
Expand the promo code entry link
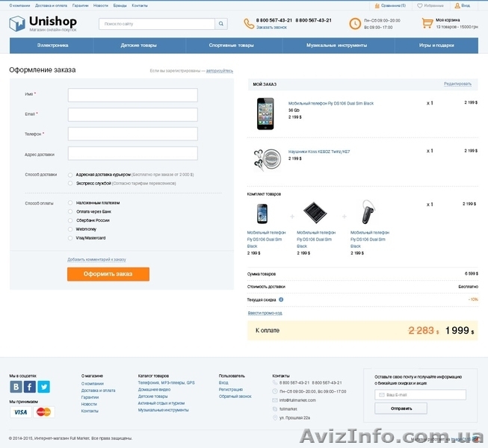coord(265,313)
